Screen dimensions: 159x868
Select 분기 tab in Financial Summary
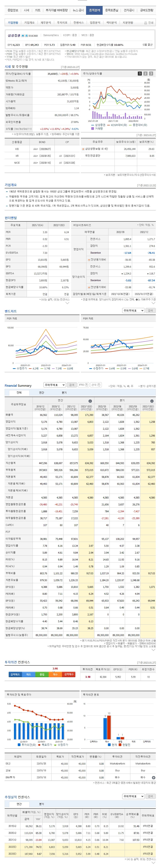pos(64,393)
